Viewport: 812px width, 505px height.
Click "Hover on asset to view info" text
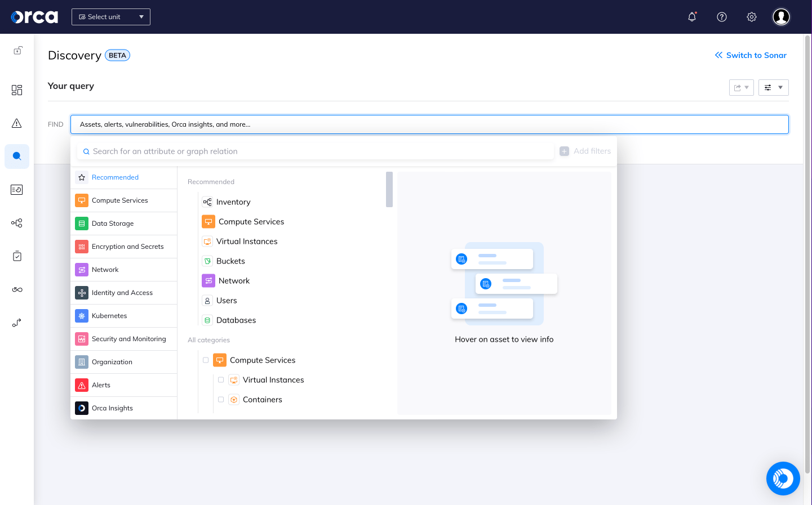click(x=504, y=339)
